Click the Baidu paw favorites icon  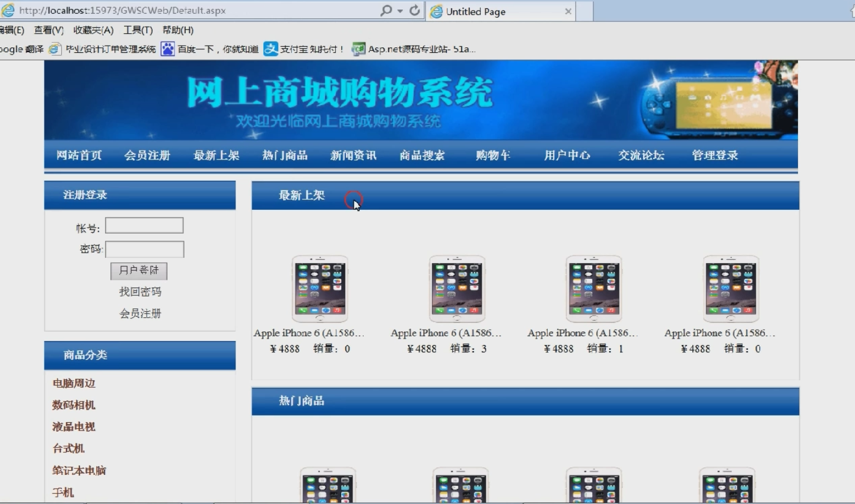click(x=168, y=49)
